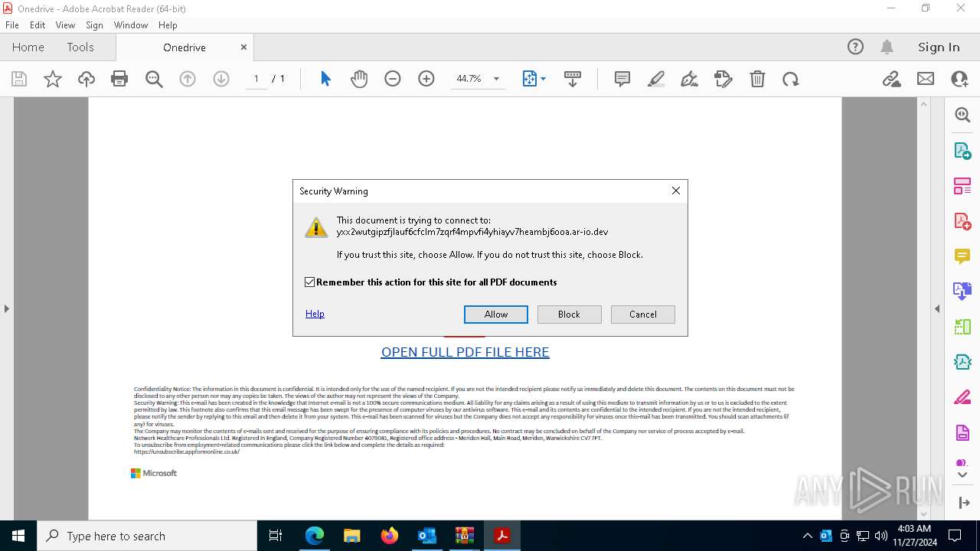
Task: Click Block in Security Warning
Action: pos(569,315)
